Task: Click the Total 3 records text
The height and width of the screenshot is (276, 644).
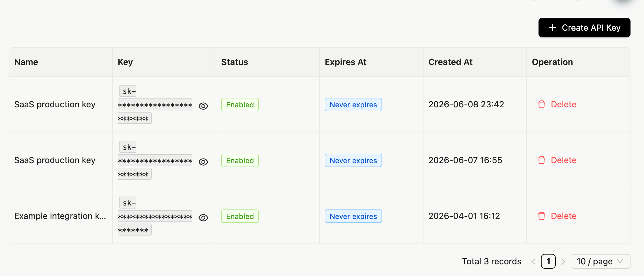Action: (x=492, y=261)
